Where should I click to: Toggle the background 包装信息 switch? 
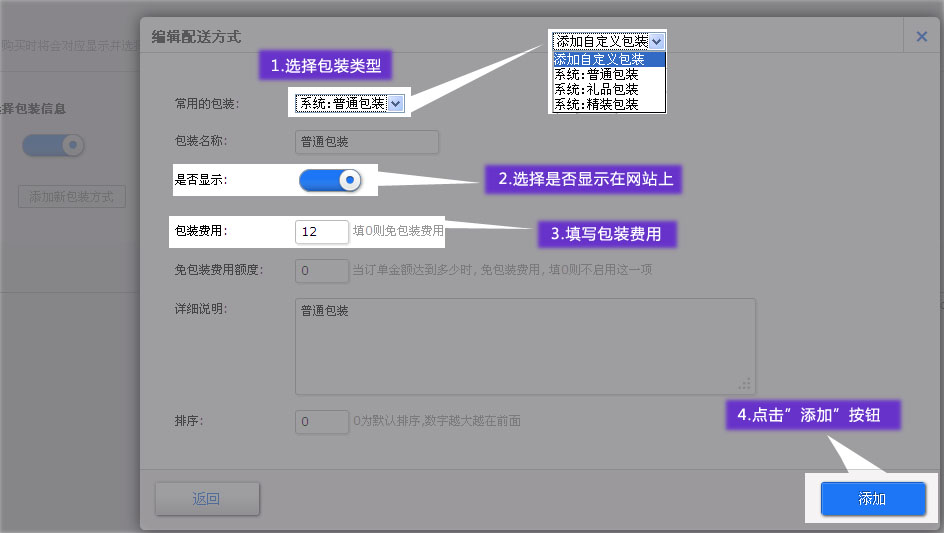pos(53,145)
